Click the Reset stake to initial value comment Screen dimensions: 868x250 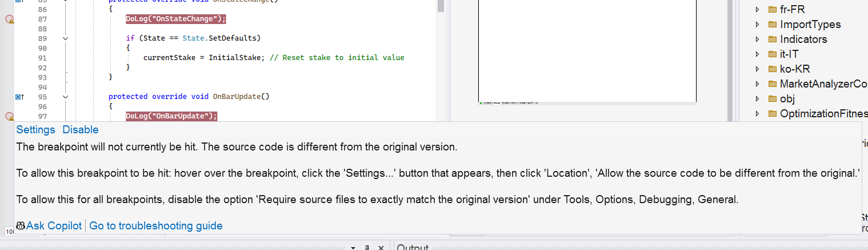337,58
